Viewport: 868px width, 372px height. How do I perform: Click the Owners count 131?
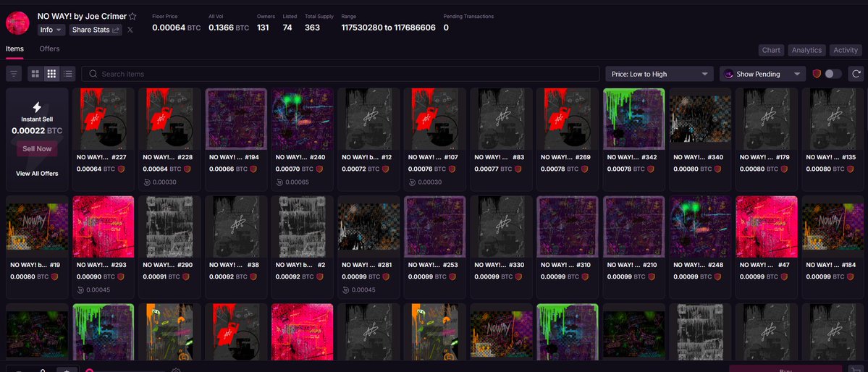click(x=263, y=28)
